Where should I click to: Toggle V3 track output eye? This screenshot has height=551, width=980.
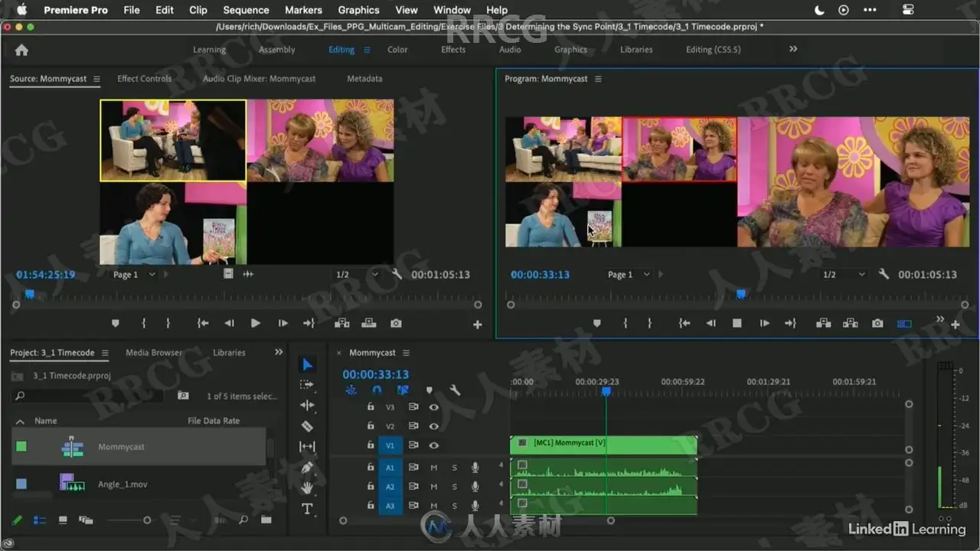click(x=433, y=407)
